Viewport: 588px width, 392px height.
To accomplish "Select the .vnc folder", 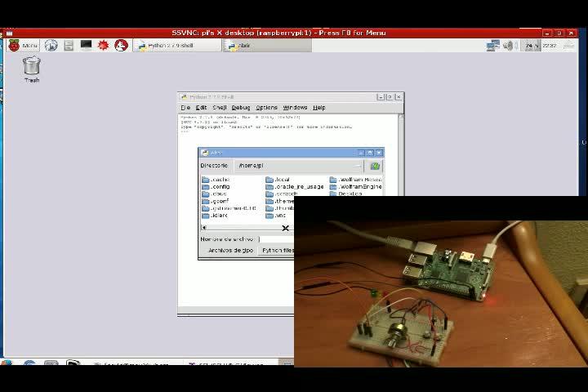I will 276,216.
